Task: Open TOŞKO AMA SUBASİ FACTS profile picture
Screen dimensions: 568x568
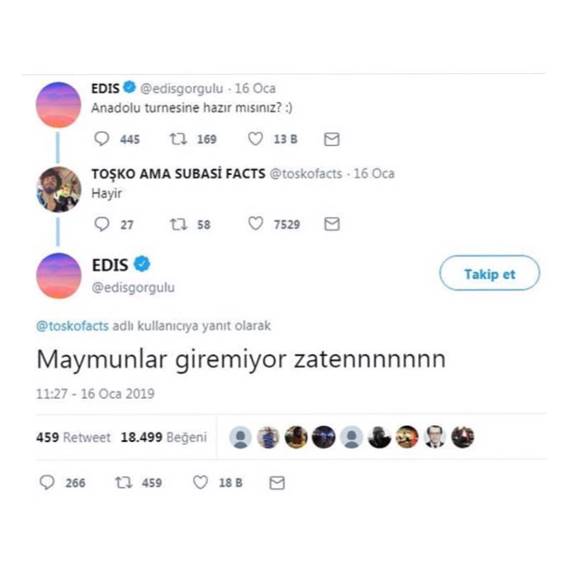Action: (58, 189)
